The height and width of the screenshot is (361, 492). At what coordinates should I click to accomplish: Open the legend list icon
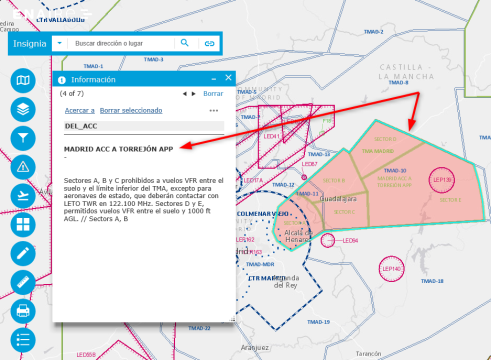(x=23, y=340)
